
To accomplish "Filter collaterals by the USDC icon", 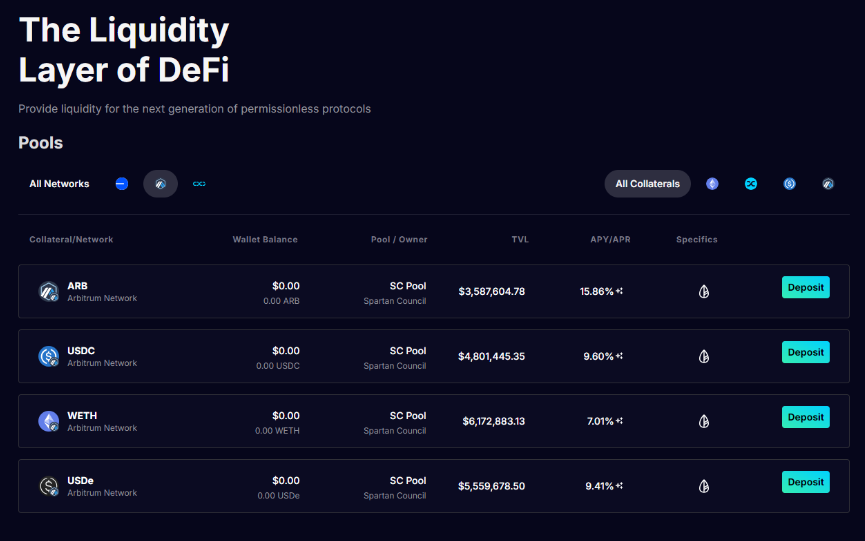I will point(789,184).
